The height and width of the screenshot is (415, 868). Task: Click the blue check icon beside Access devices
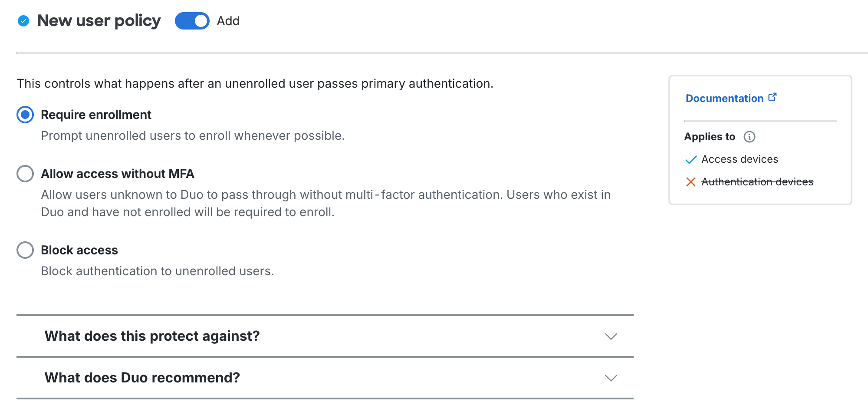point(690,160)
